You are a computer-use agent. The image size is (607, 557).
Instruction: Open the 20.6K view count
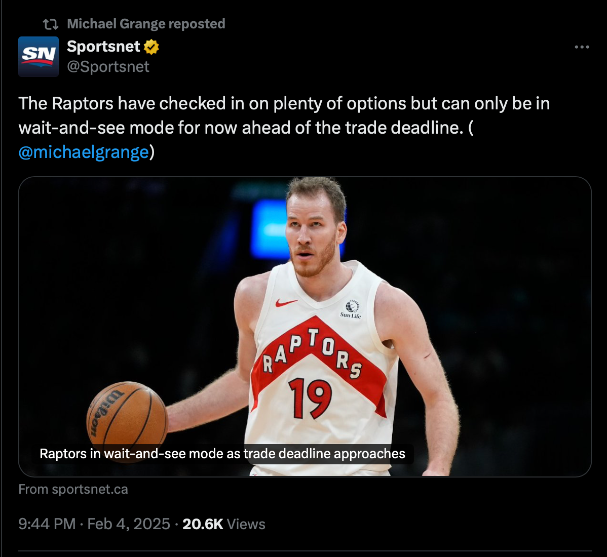(204, 523)
